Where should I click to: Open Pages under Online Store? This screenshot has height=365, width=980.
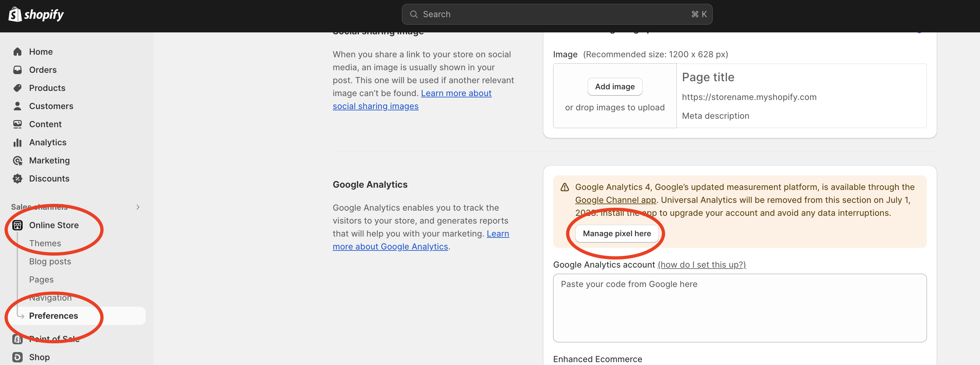click(x=41, y=280)
